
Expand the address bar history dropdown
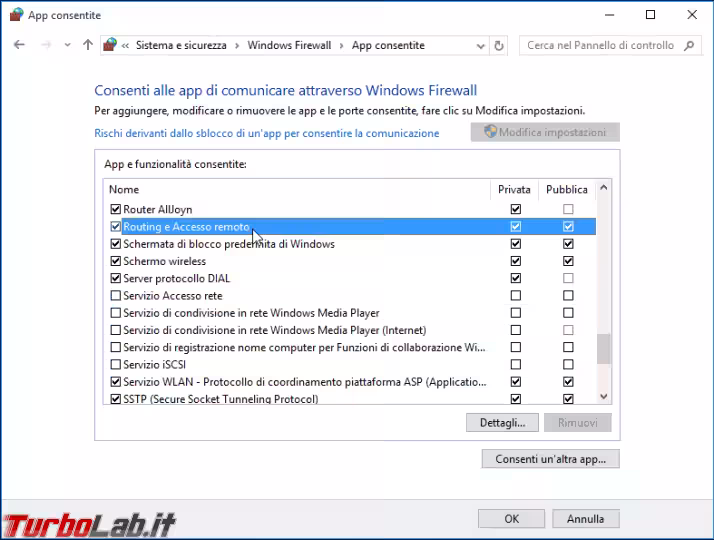(x=480, y=46)
